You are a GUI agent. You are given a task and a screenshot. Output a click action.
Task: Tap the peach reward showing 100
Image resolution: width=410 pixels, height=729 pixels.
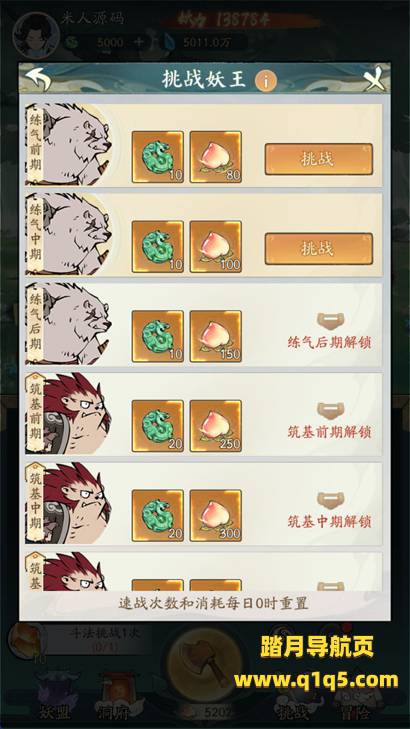pos(216,246)
